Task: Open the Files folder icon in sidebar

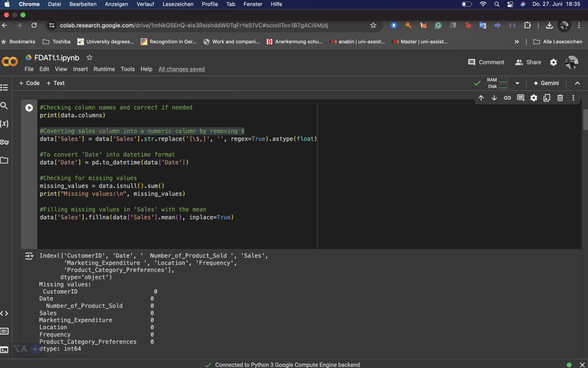Action: (4, 160)
